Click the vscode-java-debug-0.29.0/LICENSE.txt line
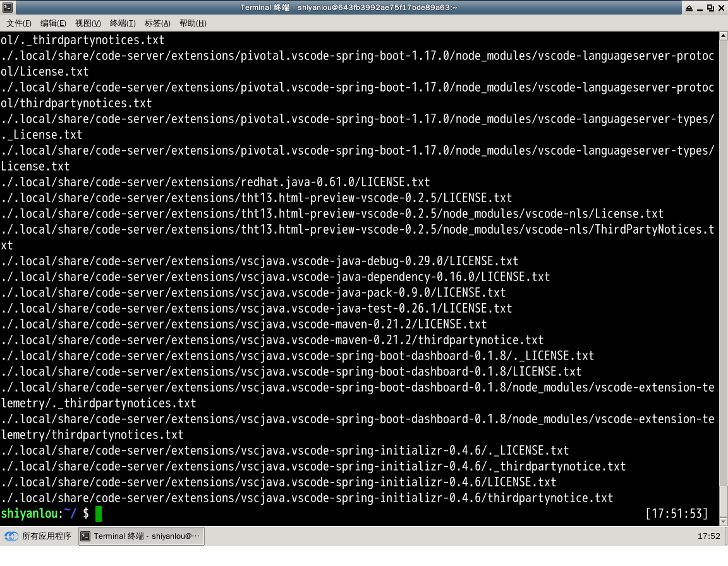Viewport: 728px width, 566px height. pos(260,261)
